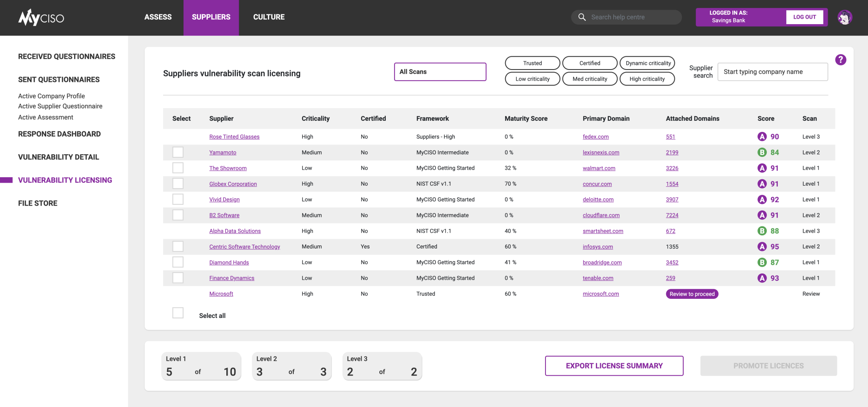Open the purple help question-mark icon

(x=840, y=60)
